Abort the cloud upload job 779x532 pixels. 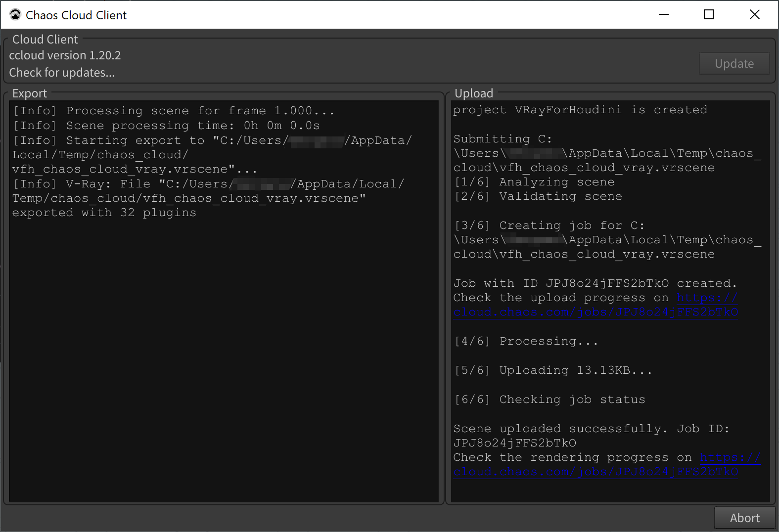click(x=744, y=518)
